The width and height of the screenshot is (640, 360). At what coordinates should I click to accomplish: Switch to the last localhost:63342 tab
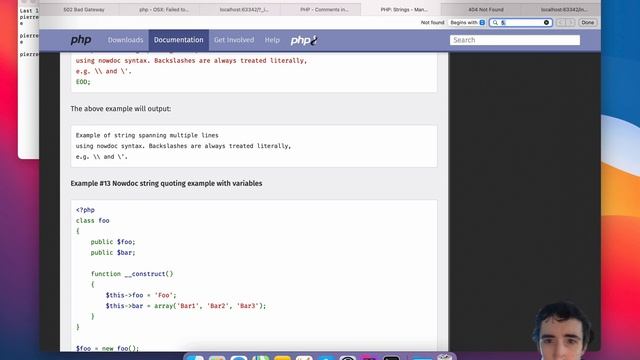564,9
